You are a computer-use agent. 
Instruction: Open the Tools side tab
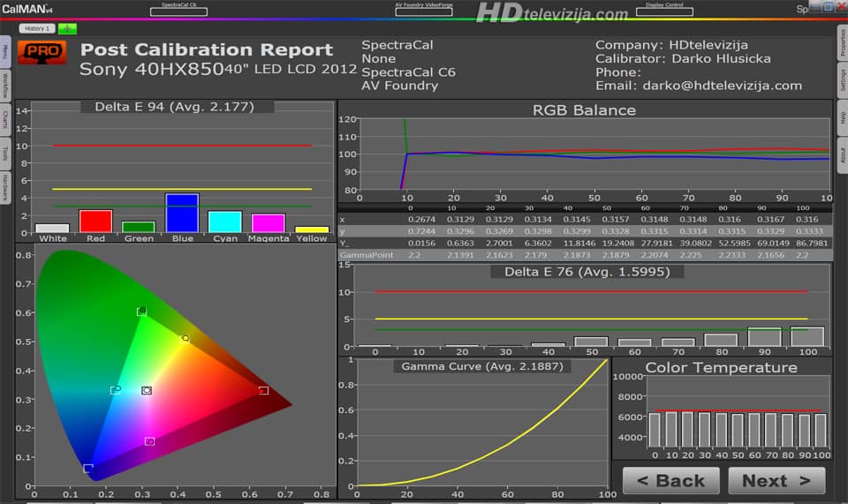pos(4,154)
